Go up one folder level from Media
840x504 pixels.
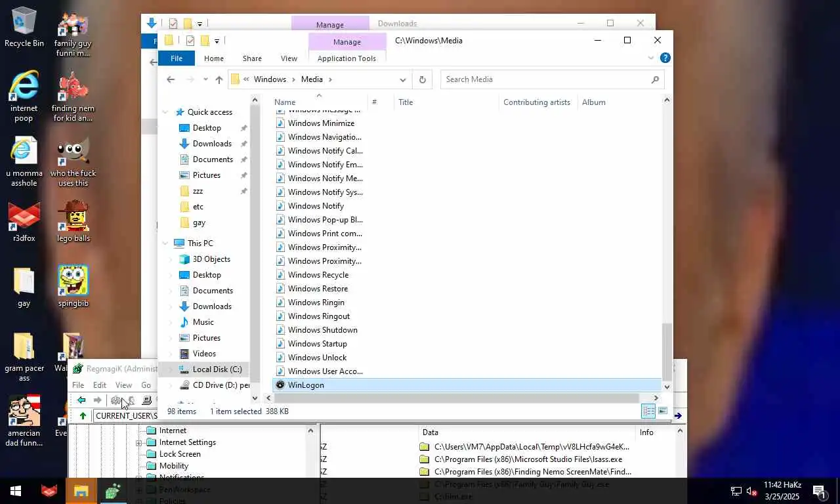click(219, 79)
